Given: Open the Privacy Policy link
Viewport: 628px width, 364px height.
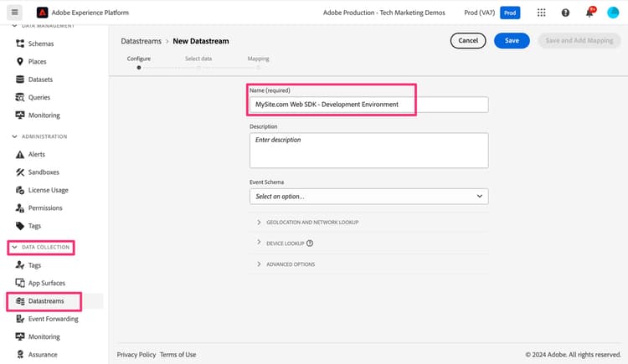Looking at the screenshot, I should [135, 355].
